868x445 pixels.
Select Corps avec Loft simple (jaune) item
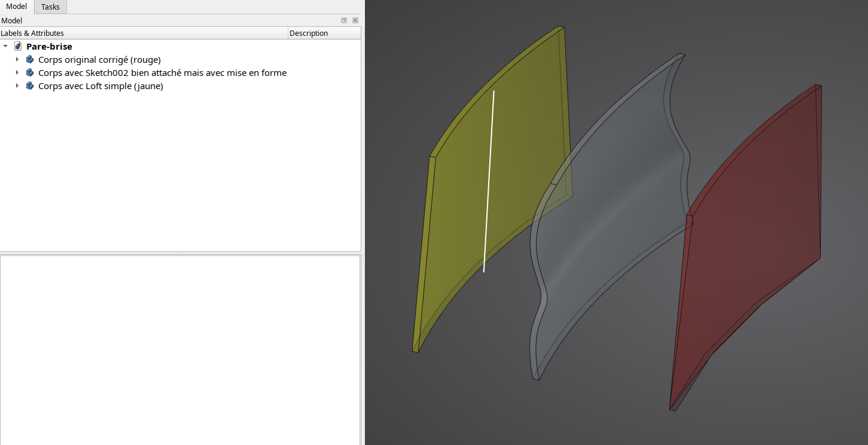(100, 86)
